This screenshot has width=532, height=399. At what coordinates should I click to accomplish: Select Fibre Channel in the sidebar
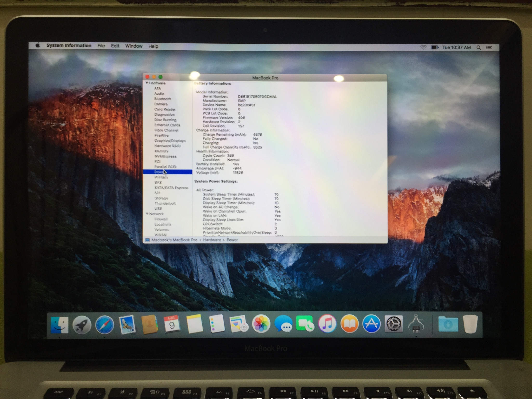[x=166, y=130]
